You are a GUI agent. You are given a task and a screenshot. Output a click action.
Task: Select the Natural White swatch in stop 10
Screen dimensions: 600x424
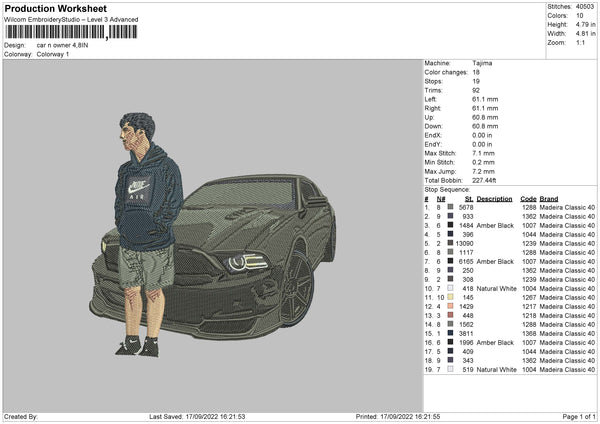tap(450, 288)
